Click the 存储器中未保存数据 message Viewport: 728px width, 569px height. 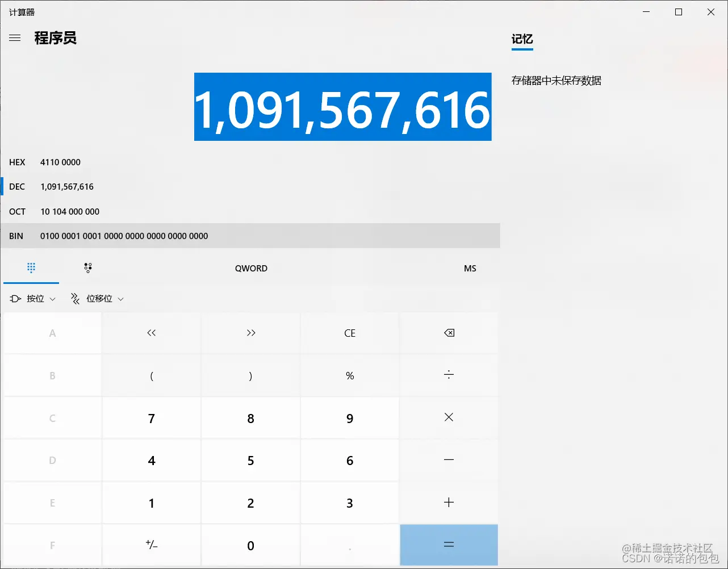557,81
